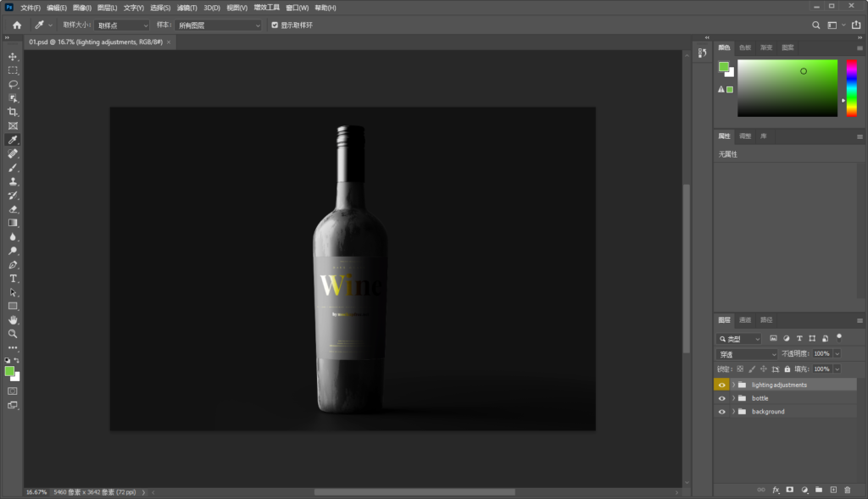The image size is (868, 499).
Task: Select the Zoom tool
Action: point(13,334)
